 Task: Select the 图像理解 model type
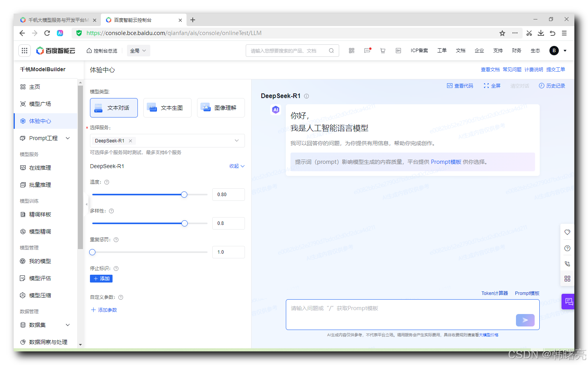pyautogui.click(x=221, y=108)
